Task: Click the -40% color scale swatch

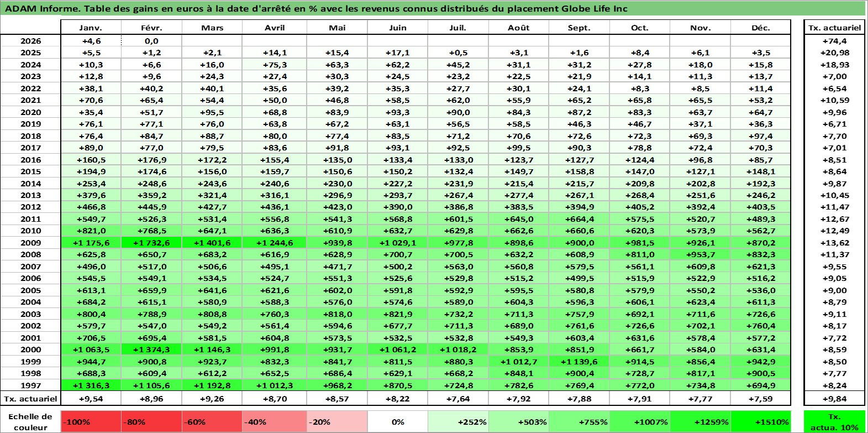Action: [x=275, y=421]
